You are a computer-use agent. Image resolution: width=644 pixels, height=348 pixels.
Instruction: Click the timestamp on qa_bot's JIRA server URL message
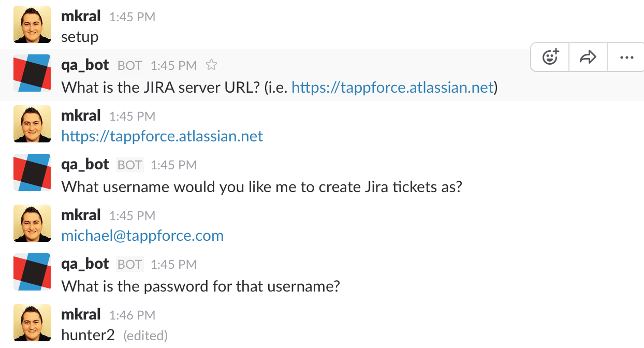pyautogui.click(x=173, y=66)
